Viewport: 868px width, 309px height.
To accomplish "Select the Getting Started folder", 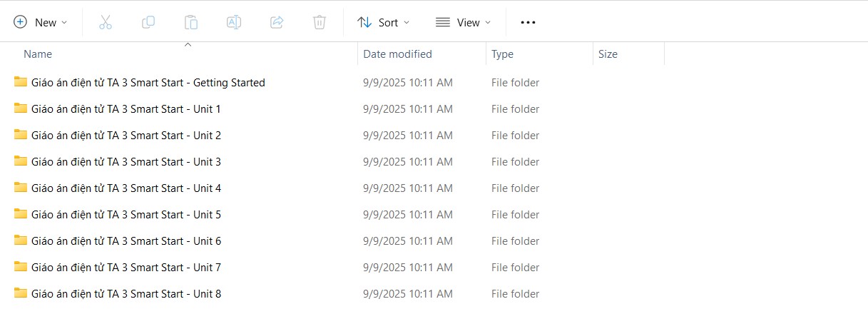I will (148, 83).
